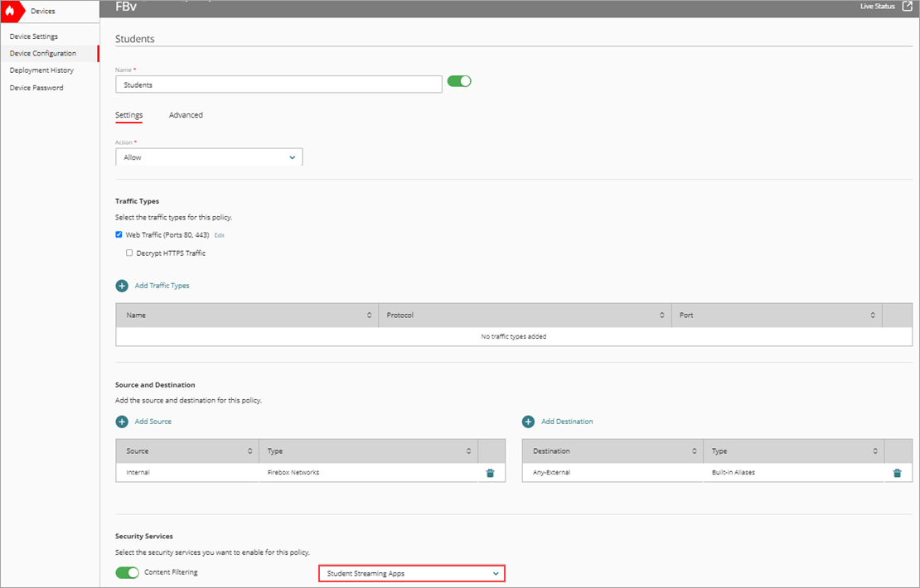This screenshot has width=920, height=588.
Task: Click Edit next to Web Traffic
Action: [219, 235]
